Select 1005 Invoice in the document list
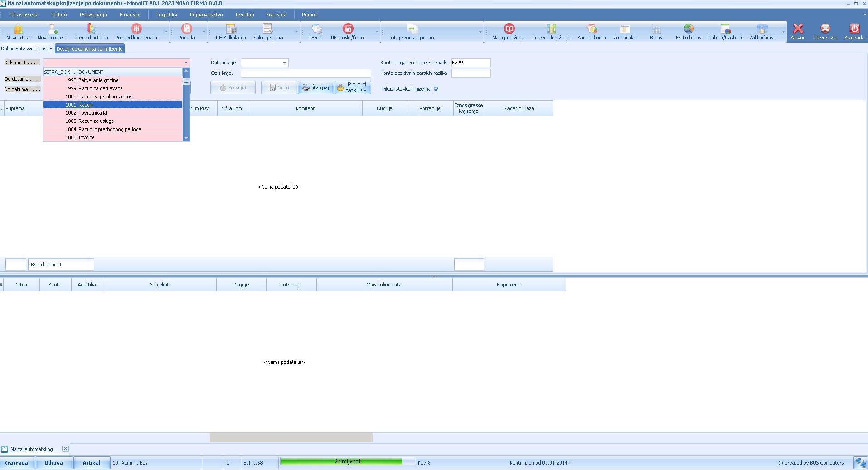The height and width of the screenshot is (470, 868). tap(113, 137)
